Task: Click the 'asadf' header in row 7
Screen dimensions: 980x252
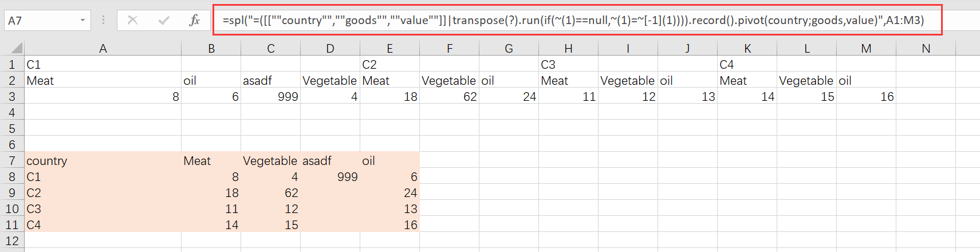Action: tap(330, 161)
